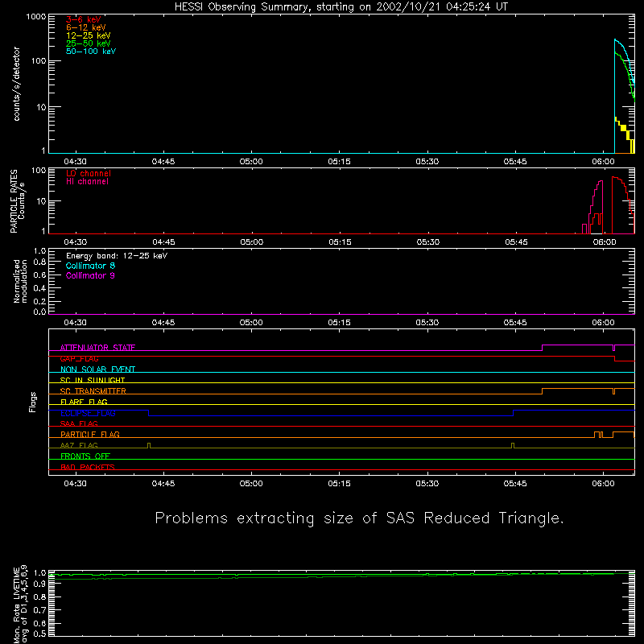Screen dimensions: 644x644
Task: Select the BAD_PACKETS label
Action: tap(88, 467)
